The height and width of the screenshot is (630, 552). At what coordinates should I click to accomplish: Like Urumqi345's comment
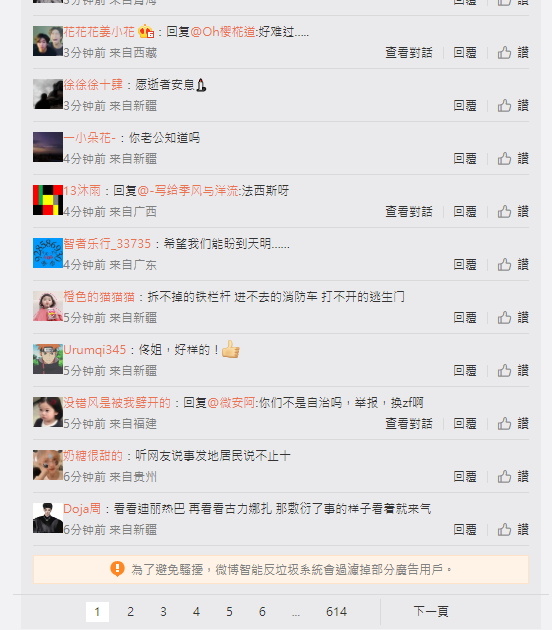(513, 371)
